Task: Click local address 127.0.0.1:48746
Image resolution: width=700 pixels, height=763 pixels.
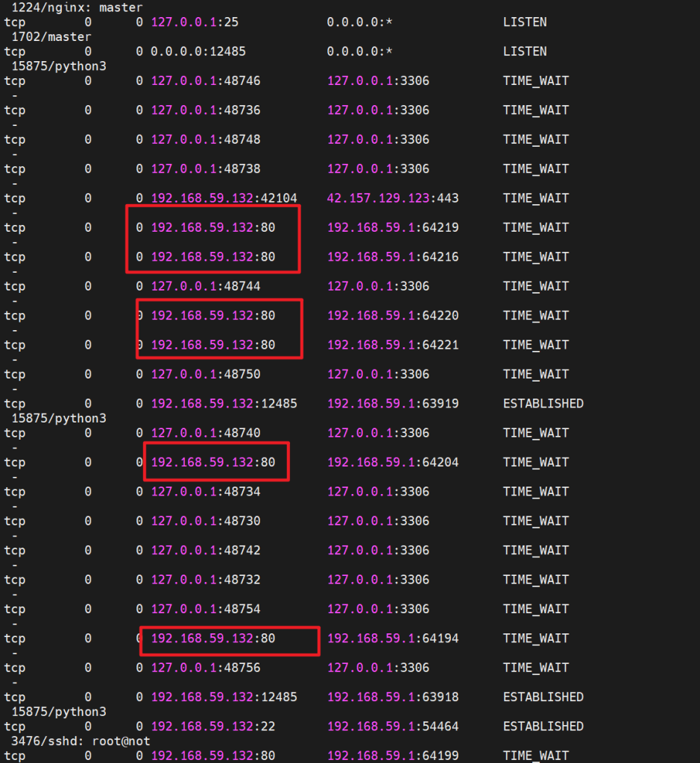Action: pyautogui.click(x=206, y=80)
